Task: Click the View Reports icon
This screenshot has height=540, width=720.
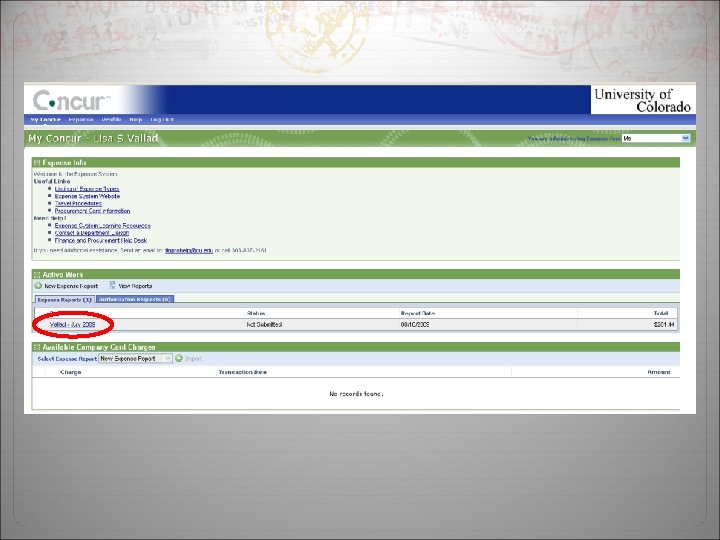Action: (x=112, y=286)
